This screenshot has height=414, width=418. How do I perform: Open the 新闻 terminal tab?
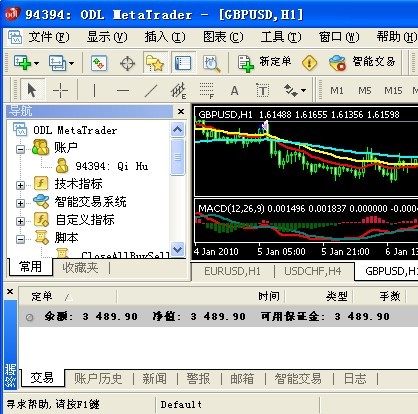155,379
